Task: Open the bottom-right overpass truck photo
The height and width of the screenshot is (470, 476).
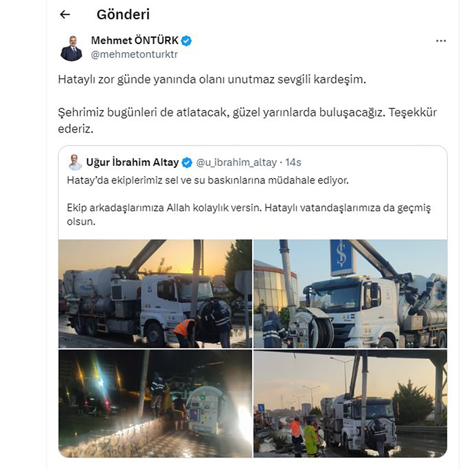Action: 350,403
